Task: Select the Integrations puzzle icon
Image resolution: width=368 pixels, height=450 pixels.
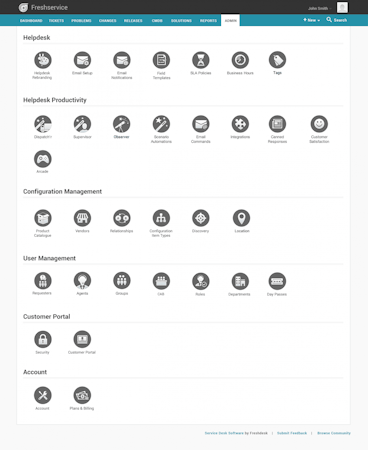Action: (x=240, y=124)
